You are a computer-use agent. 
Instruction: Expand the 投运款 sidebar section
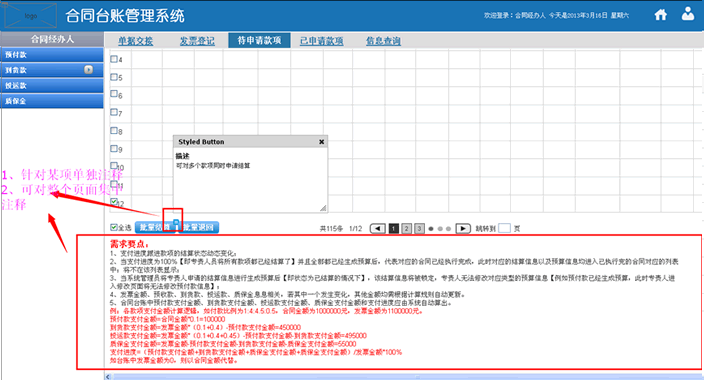click(52, 85)
